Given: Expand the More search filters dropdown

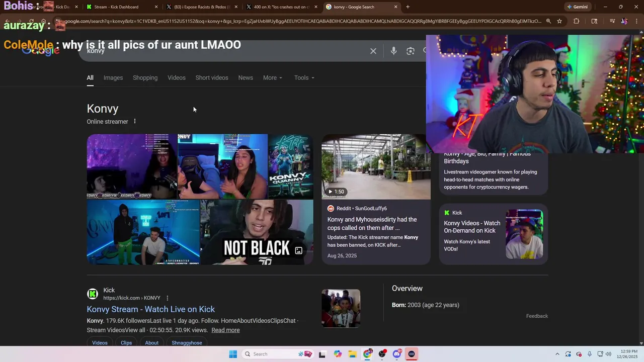Looking at the screenshot, I should tap(273, 77).
